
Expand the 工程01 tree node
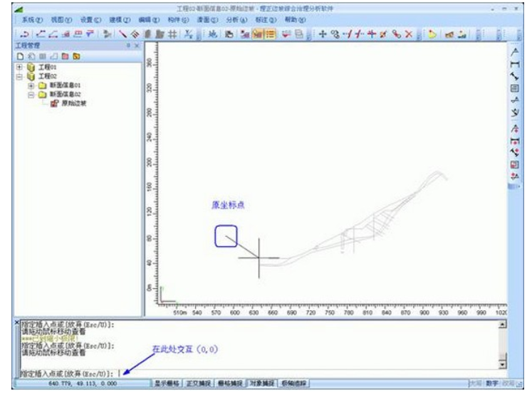pyautogui.click(x=19, y=67)
